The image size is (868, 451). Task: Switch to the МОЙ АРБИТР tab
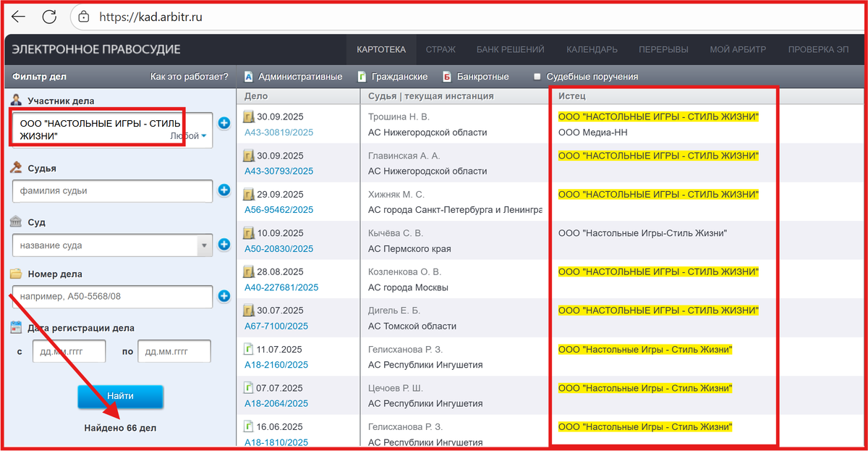[x=738, y=49]
